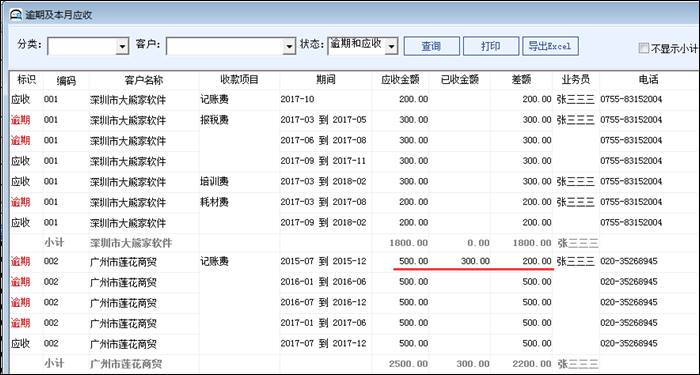This screenshot has height=375, width=700.
Task: Click 张三三三 in 培训费 row
Action: click(x=576, y=181)
